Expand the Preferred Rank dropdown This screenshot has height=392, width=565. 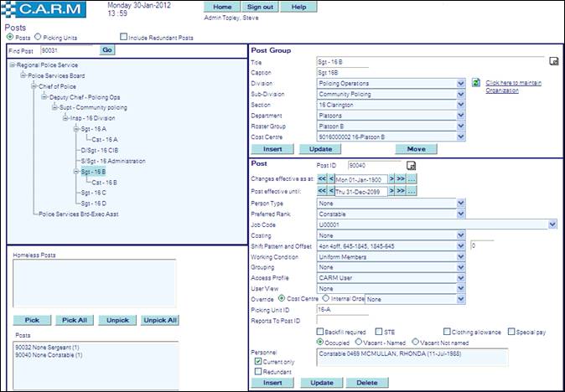pyautogui.click(x=461, y=214)
